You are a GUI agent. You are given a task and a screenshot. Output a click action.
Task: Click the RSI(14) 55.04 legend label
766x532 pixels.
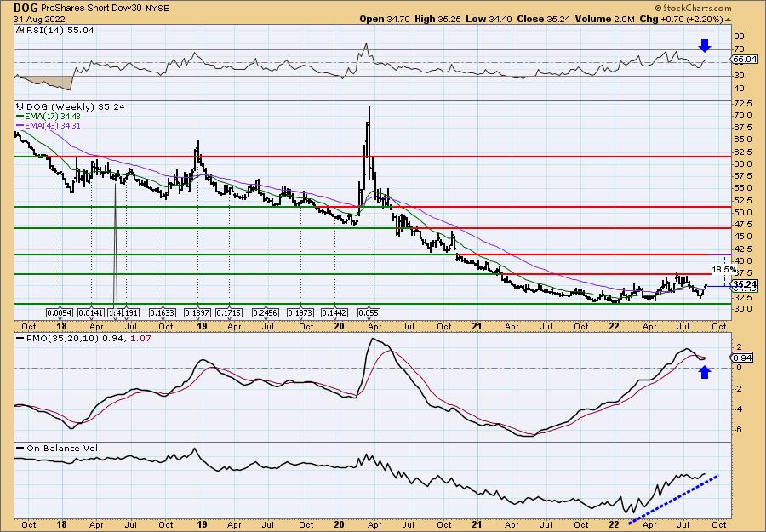pyautogui.click(x=60, y=31)
